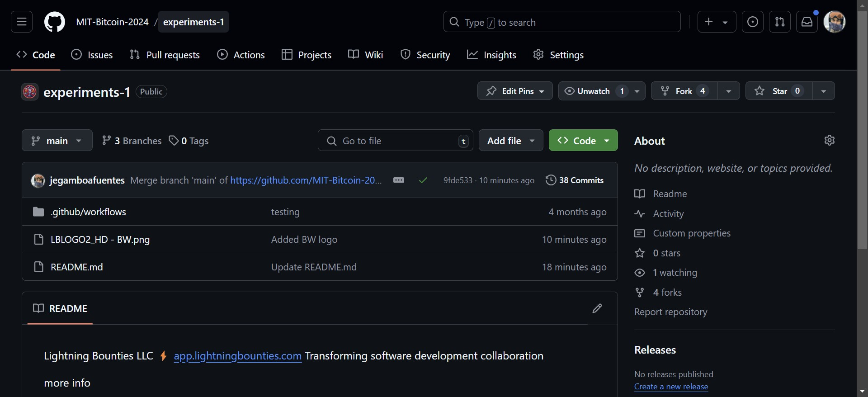Open pull requests icon in top header
The height and width of the screenshot is (397, 868).
click(780, 22)
